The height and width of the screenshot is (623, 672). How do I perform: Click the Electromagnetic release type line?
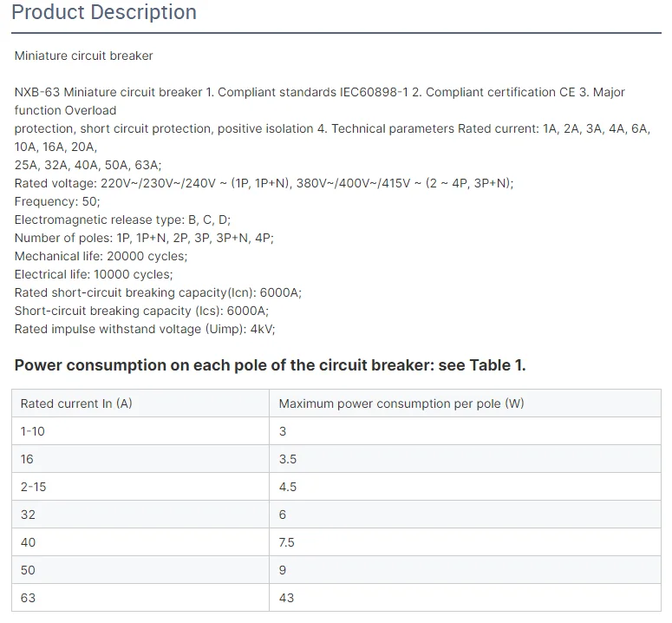(122, 220)
